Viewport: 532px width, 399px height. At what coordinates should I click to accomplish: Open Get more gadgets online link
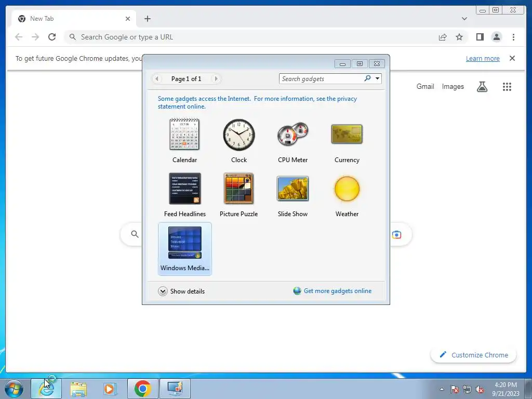pyautogui.click(x=332, y=291)
